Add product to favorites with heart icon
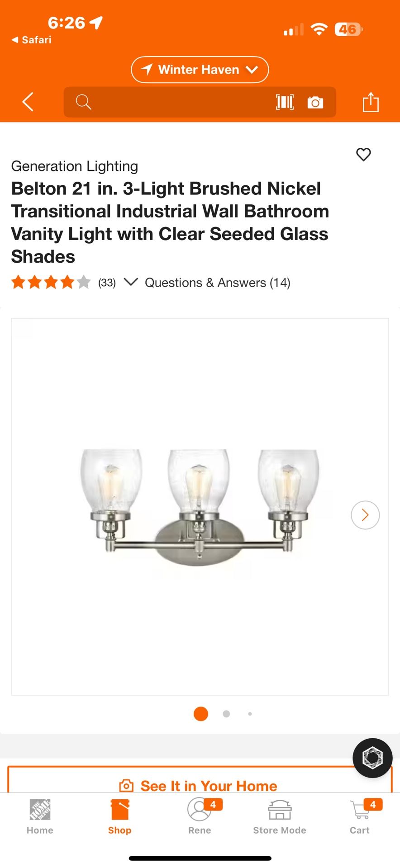The width and height of the screenshot is (400, 868). click(x=363, y=155)
